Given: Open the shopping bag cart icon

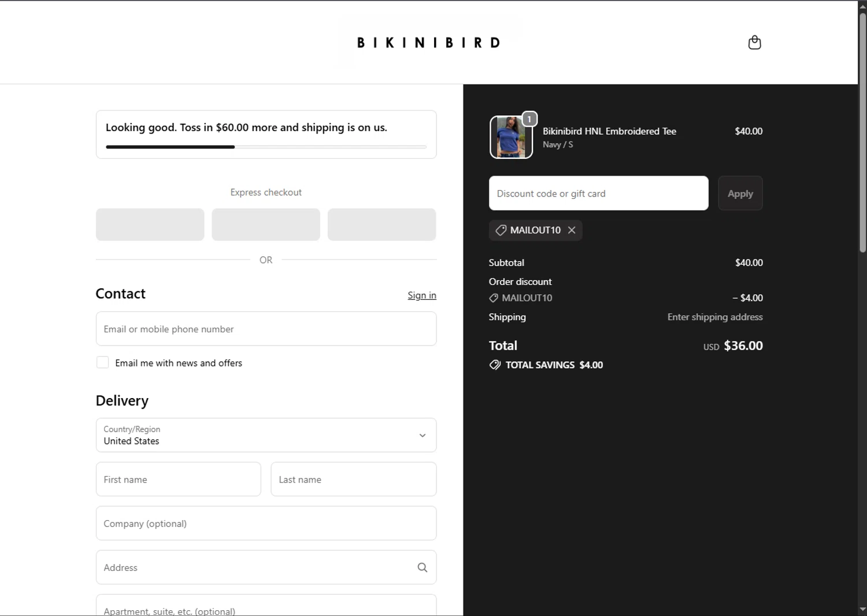Looking at the screenshot, I should coord(754,42).
